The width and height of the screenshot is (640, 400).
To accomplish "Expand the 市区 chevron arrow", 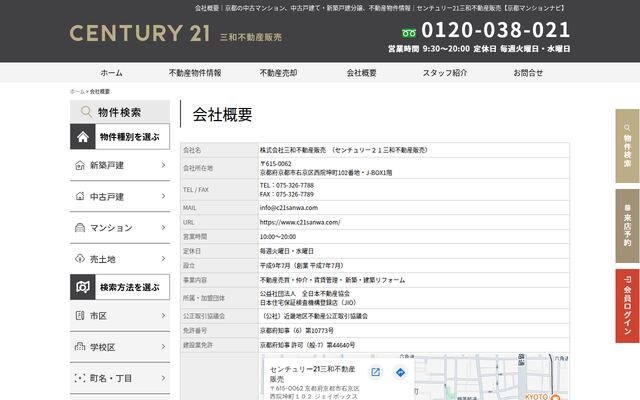I will (x=163, y=316).
